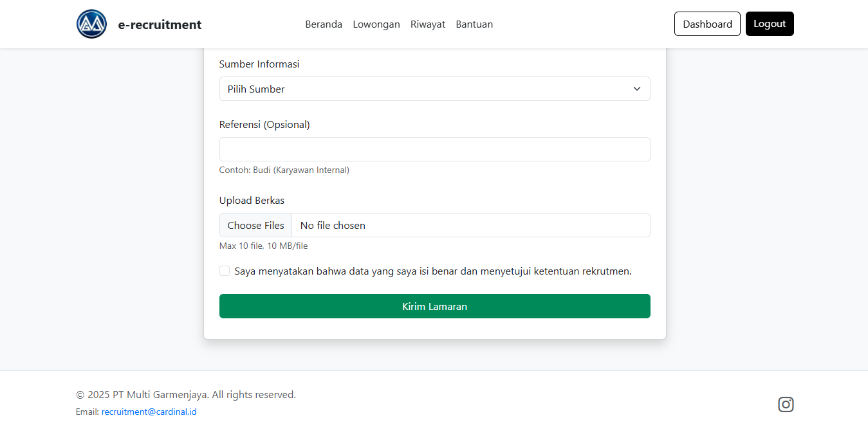868x436 pixels.
Task: Click the e-recruitment brand text
Action: pyautogui.click(x=159, y=24)
